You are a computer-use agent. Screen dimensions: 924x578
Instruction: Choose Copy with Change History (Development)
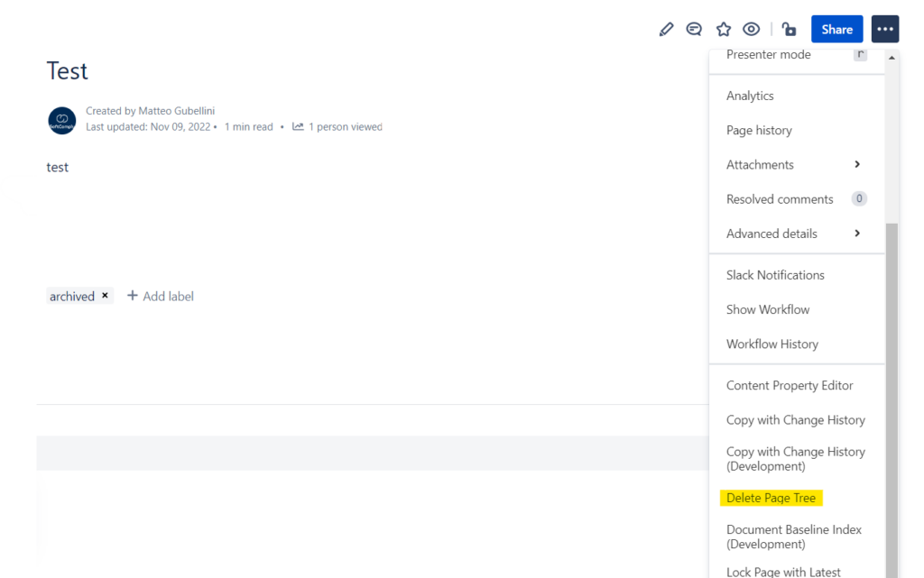(797, 458)
